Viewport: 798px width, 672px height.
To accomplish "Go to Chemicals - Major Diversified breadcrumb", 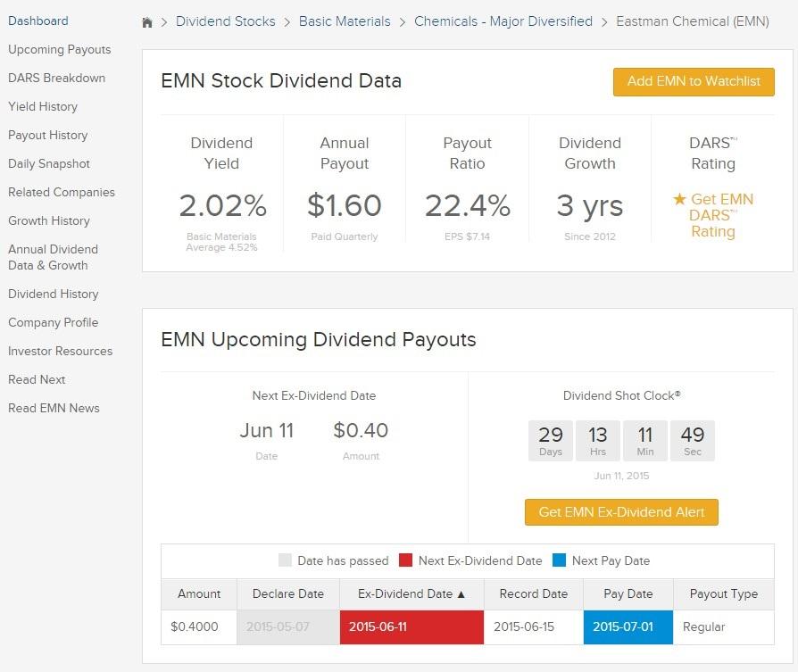I will pos(503,21).
